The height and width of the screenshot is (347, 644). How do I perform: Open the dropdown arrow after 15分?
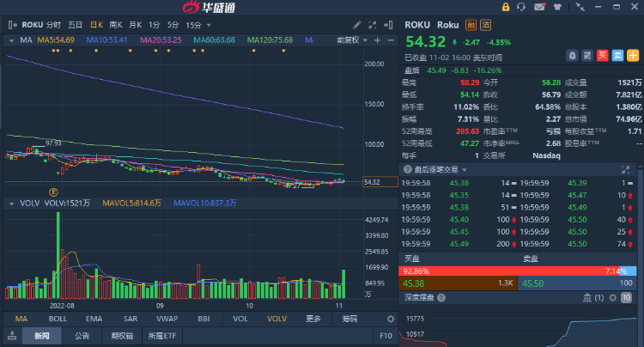coord(209,26)
